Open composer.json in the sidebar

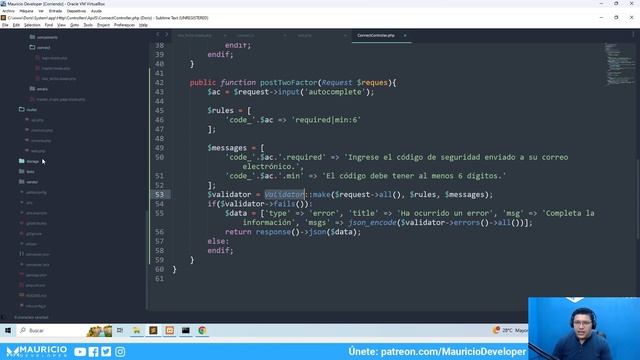(35, 254)
